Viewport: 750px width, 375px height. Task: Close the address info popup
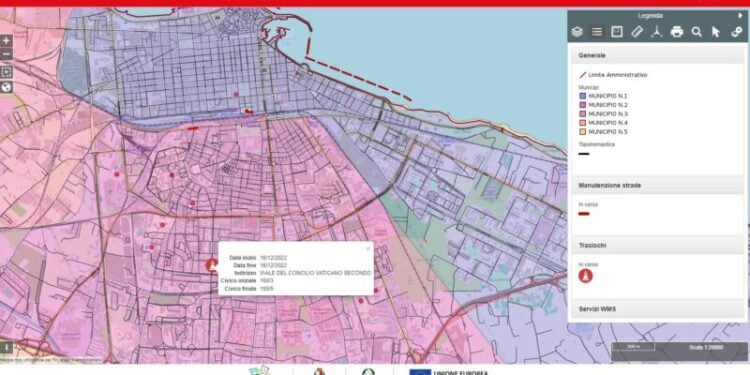(368, 249)
